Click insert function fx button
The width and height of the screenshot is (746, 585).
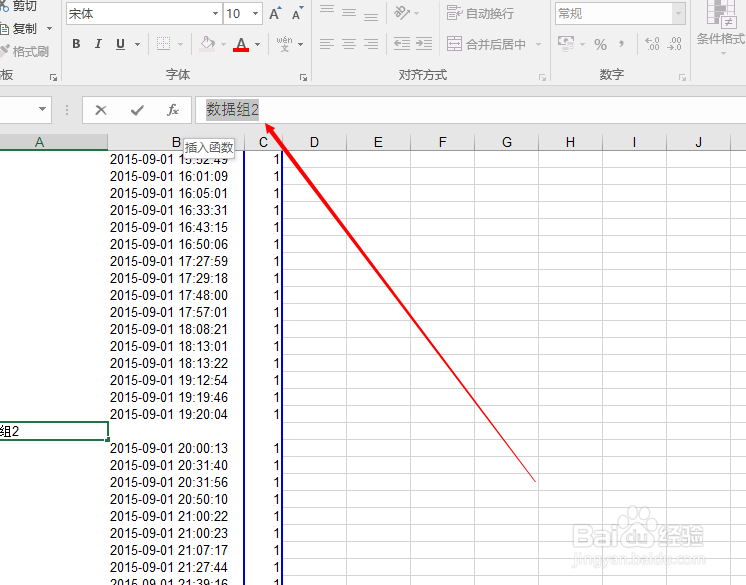[173, 110]
